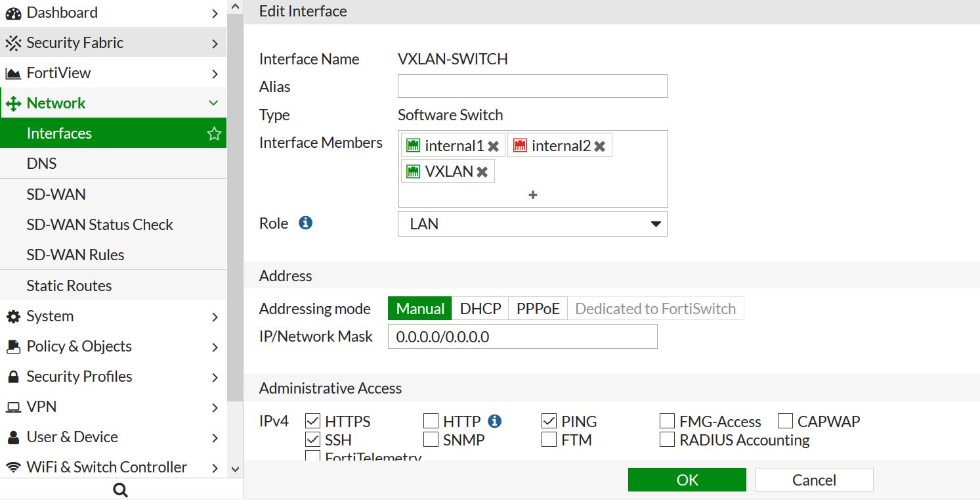The height and width of the screenshot is (500, 980).
Task: Click the WiFi & Switch Controller chevron
Action: pos(215,468)
